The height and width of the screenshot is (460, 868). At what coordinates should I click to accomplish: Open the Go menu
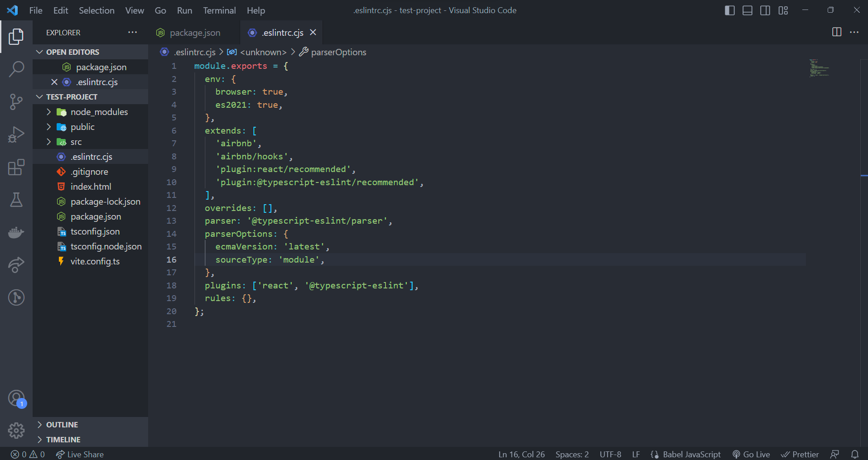click(160, 10)
